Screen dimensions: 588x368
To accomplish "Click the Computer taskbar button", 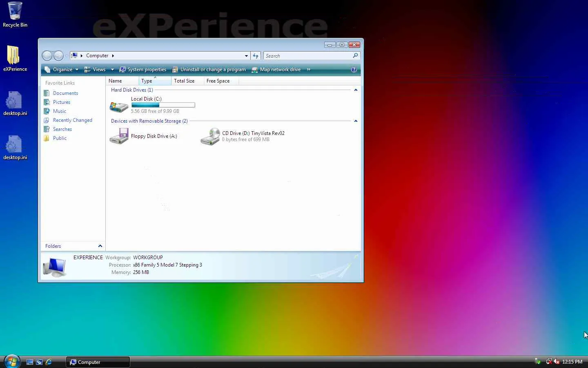I will coord(98,362).
